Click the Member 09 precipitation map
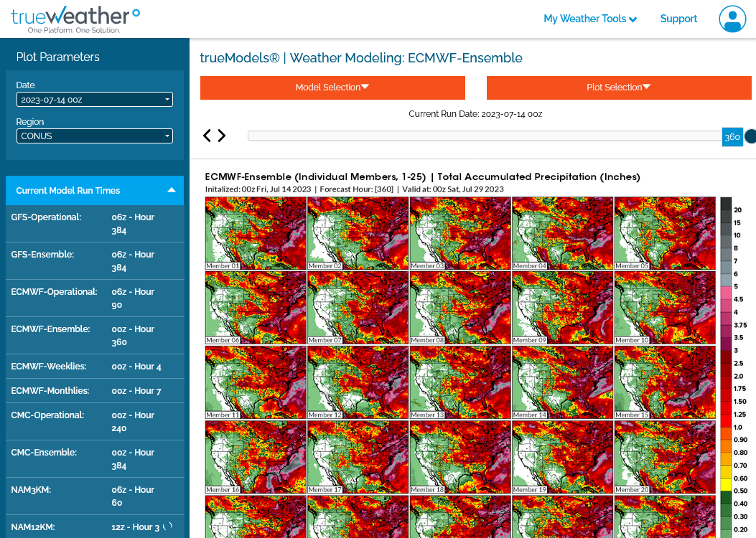This screenshot has height=538, width=756. pos(562,308)
